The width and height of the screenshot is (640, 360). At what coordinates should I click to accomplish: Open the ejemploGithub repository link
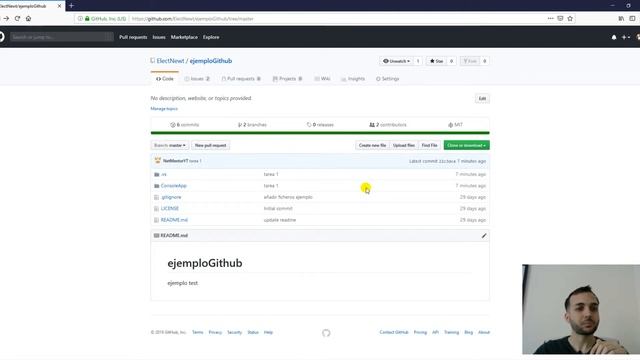click(211, 61)
